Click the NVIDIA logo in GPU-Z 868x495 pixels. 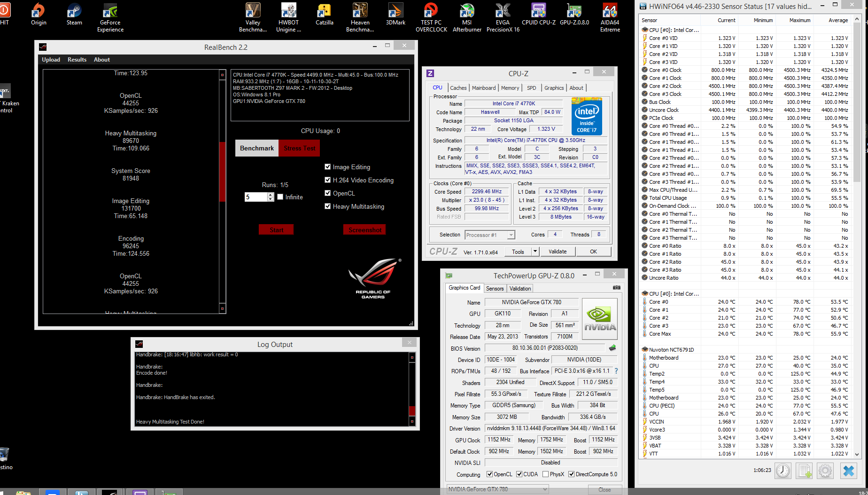tap(600, 318)
